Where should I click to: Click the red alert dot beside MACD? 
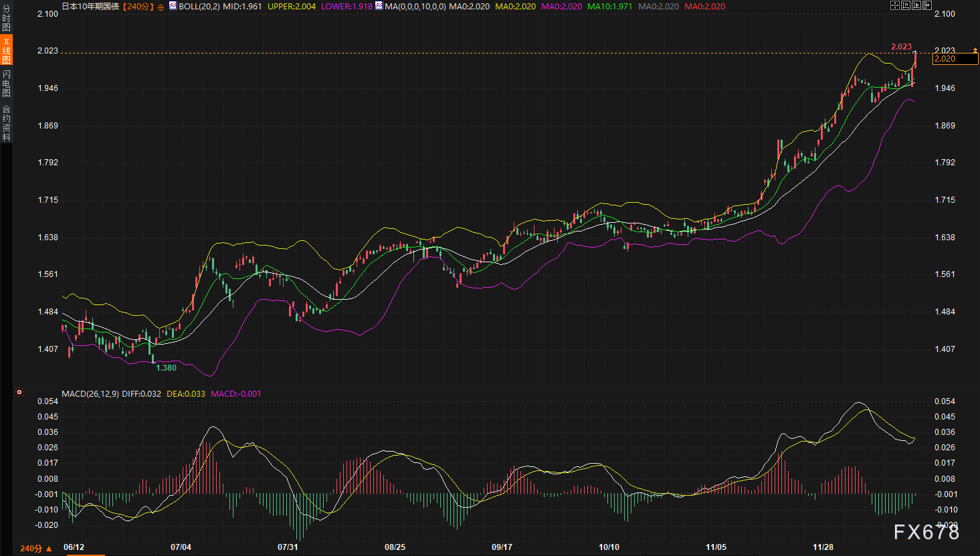[19, 392]
